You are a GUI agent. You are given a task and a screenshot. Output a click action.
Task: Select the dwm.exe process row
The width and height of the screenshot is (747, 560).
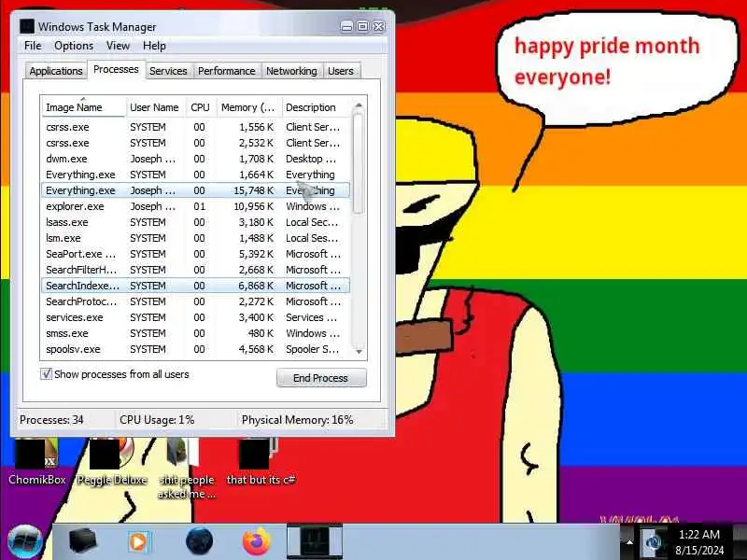196,159
